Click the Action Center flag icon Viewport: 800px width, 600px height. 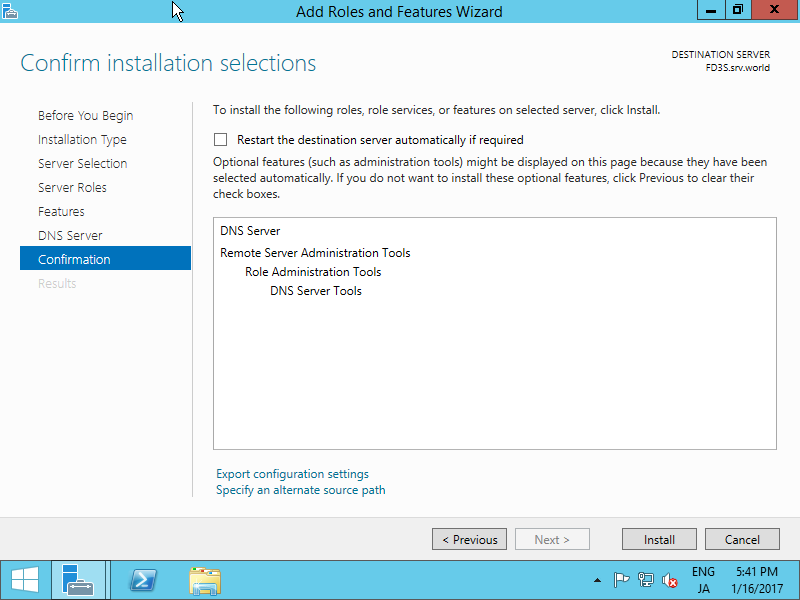coord(621,580)
